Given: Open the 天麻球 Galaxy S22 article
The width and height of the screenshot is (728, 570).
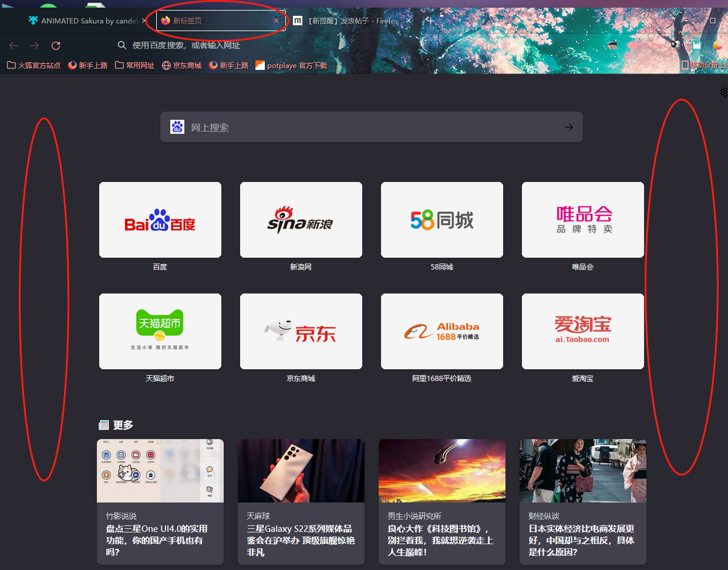Looking at the screenshot, I should point(301,502).
